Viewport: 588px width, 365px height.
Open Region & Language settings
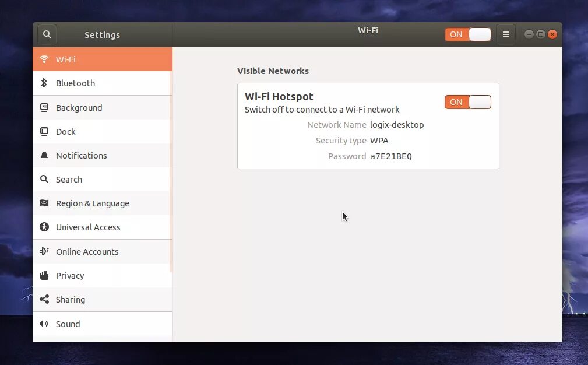103,203
